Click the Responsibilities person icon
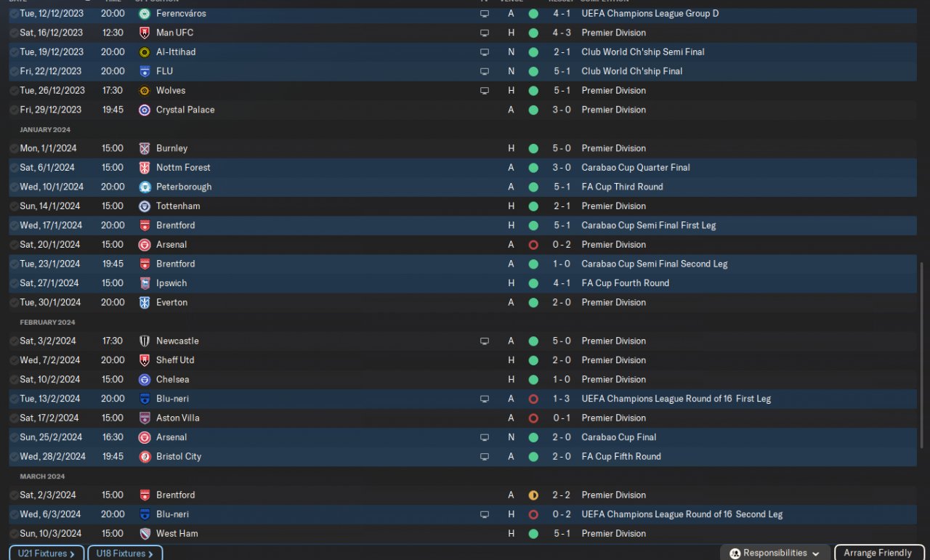930x560 pixels. point(735,553)
